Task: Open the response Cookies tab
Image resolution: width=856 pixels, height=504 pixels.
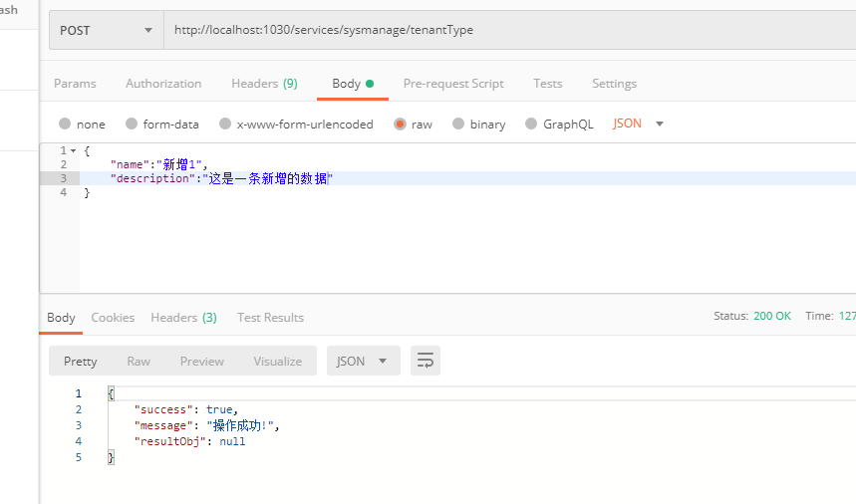Action: click(x=113, y=317)
